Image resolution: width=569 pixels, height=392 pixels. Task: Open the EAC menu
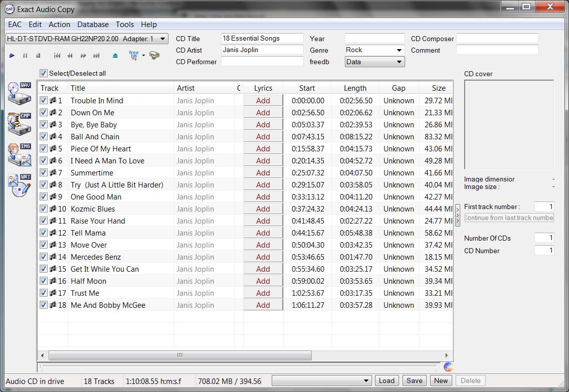coord(15,25)
